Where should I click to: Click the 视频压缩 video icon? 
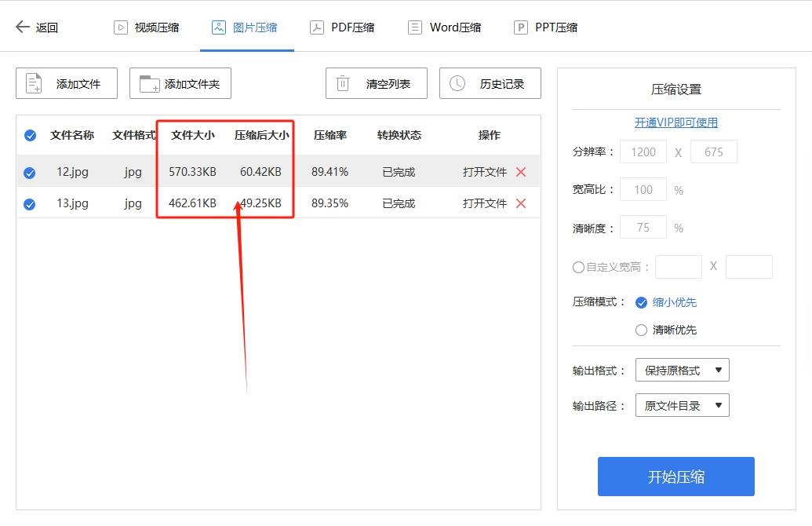pos(120,26)
